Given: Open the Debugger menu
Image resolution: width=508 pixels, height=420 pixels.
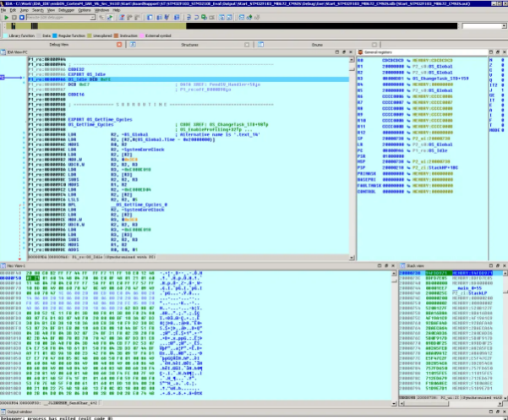Looking at the screenshot, I should click(67, 10).
